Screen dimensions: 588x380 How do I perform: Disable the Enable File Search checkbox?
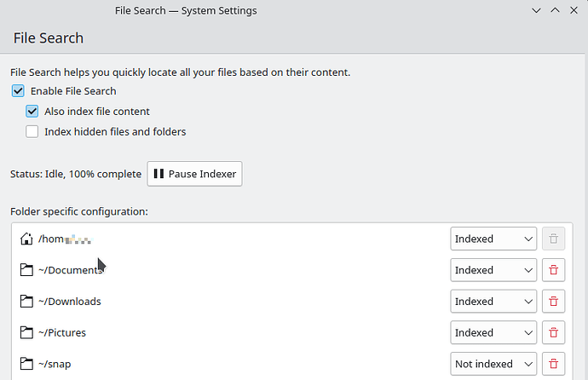[x=18, y=91]
